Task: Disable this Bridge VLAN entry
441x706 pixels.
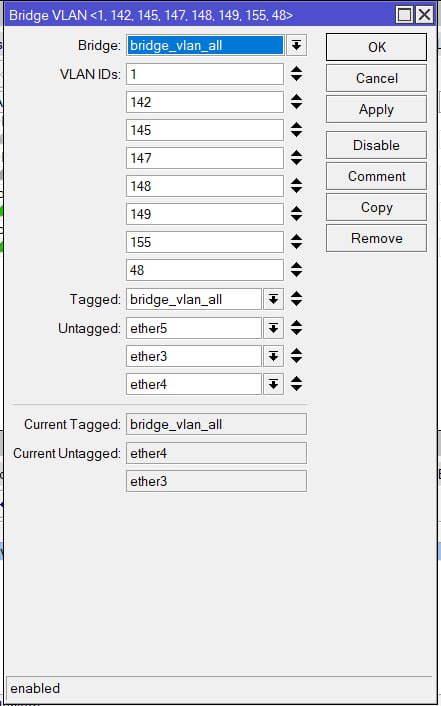Action: (376, 145)
